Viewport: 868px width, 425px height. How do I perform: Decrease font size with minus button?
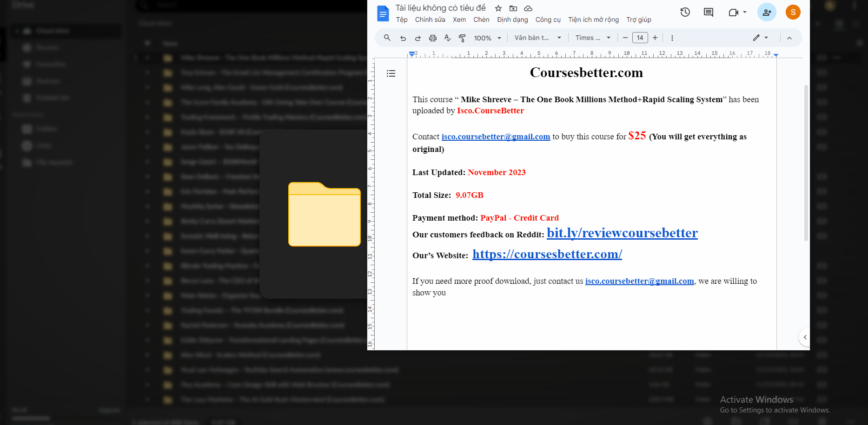point(625,38)
